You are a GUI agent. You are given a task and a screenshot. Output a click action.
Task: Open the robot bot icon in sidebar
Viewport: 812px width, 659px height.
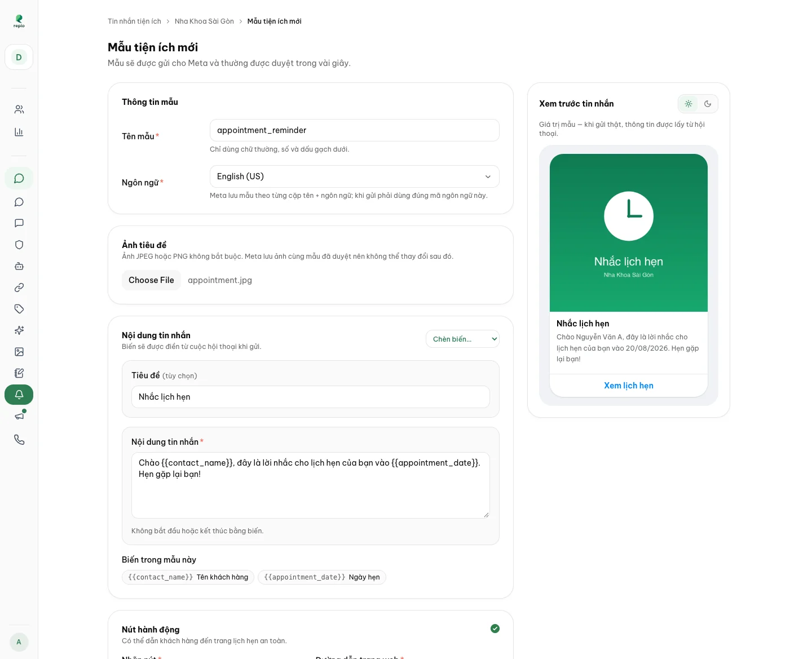point(19,266)
